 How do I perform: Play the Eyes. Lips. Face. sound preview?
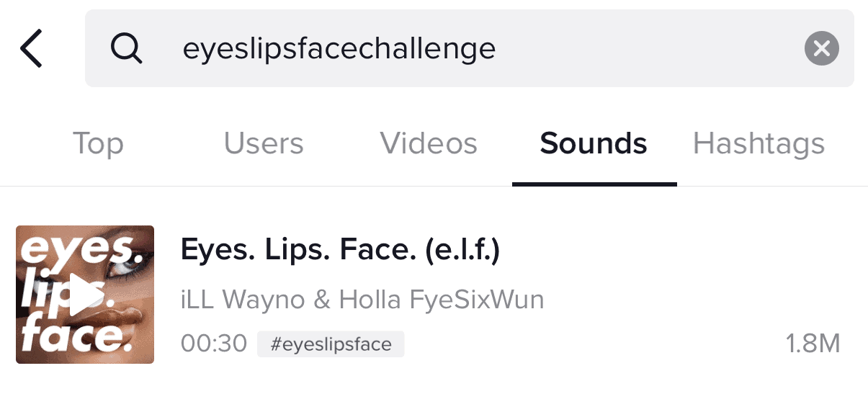[84, 295]
